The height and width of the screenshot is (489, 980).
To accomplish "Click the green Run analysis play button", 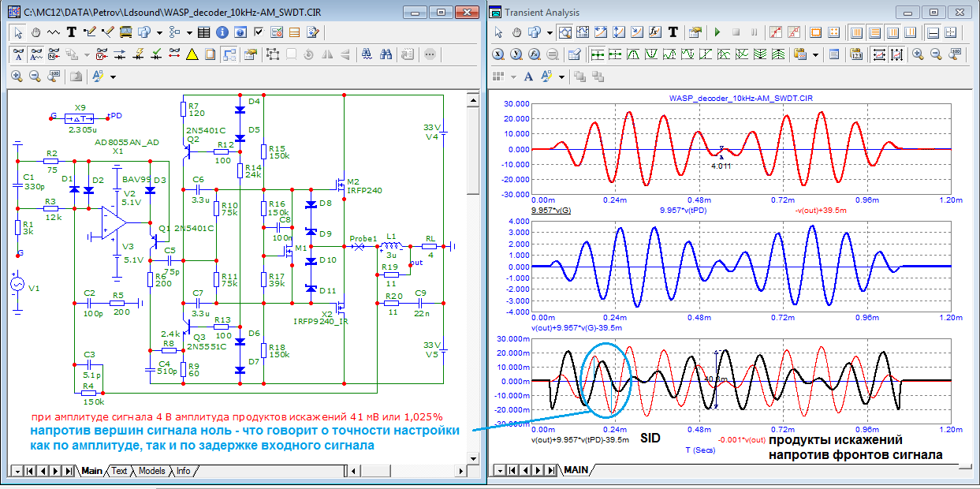I will coord(717,32).
